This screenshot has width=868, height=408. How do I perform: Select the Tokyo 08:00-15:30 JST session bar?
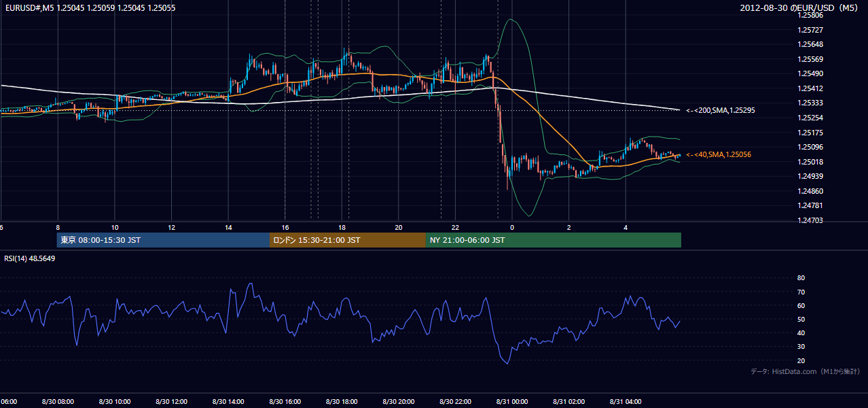click(163, 240)
